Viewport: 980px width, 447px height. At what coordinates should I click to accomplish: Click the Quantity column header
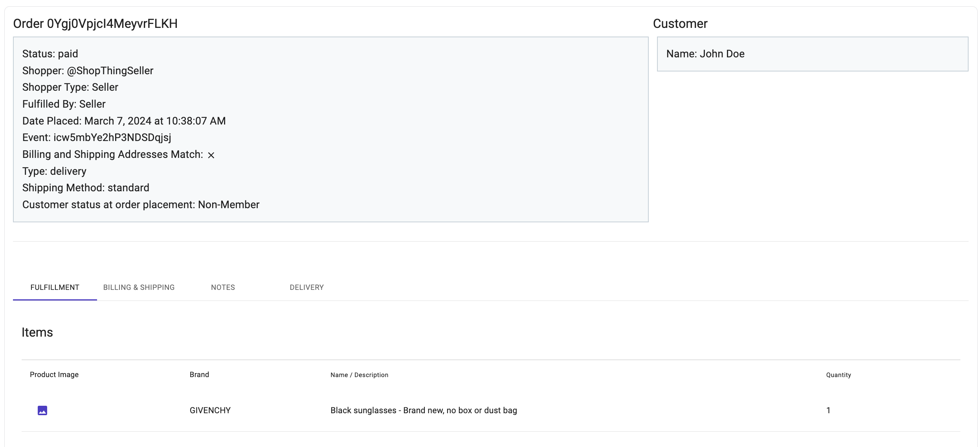coord(838,375)
